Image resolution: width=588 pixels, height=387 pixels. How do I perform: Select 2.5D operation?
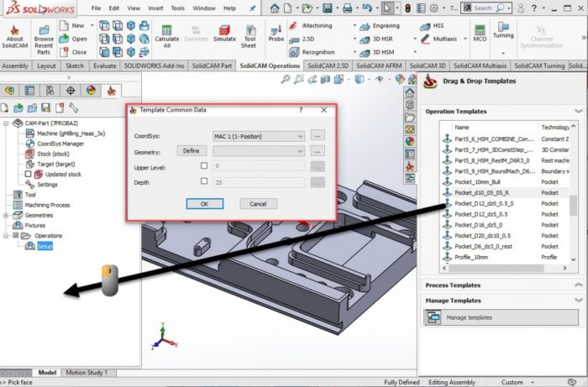pyautogui.click(x=302, y=39)
